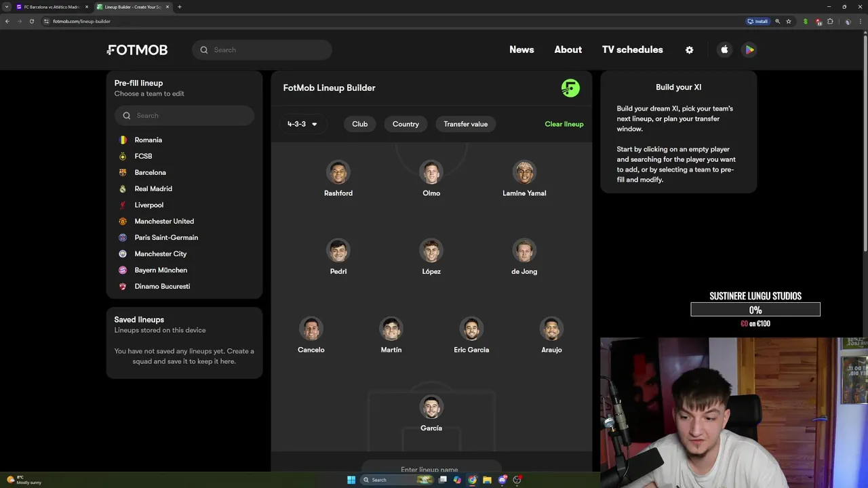This screenshot has height=488, width=868.
Task: Select Rashford's player avatar
Action: click(x=338, y=172)
